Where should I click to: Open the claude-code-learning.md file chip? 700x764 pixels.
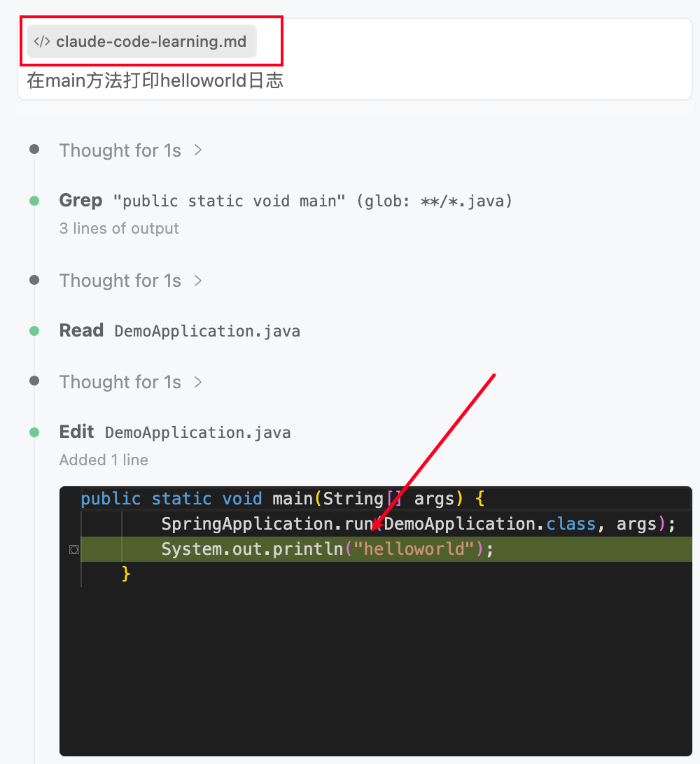click(150, 42)
